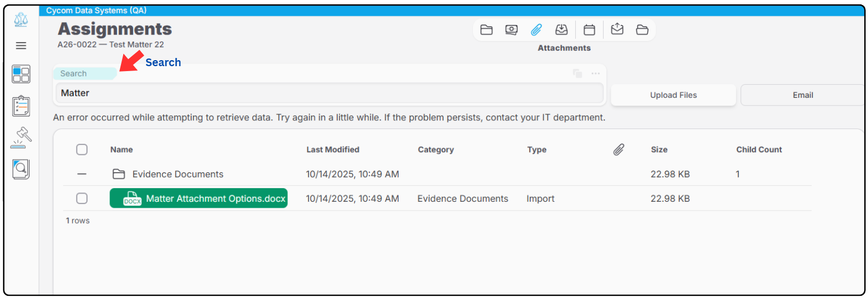Sort by the Name column header
This screenshot has width=868, height=298.
point(121,149)
